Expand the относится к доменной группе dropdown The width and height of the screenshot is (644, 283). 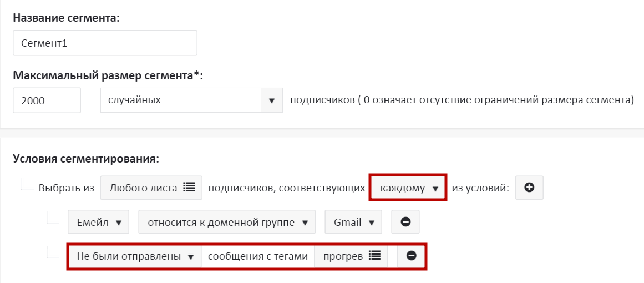[227, 222]
